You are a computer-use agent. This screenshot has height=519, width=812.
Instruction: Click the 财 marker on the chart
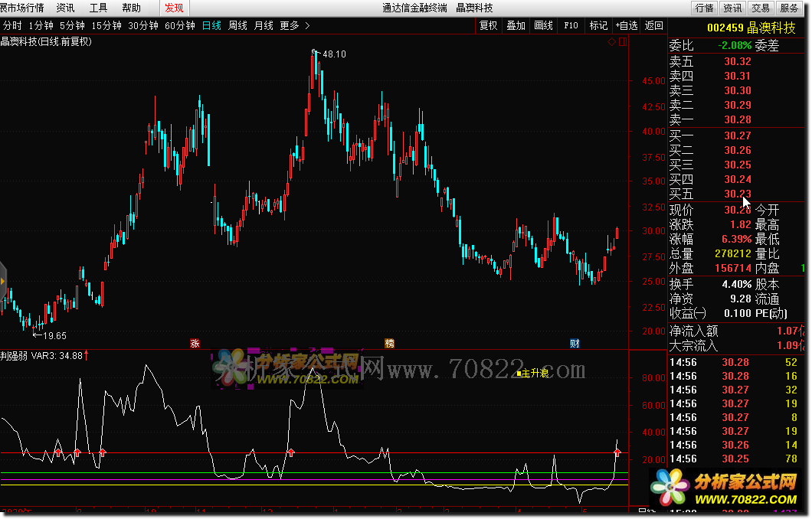(575, 343)
